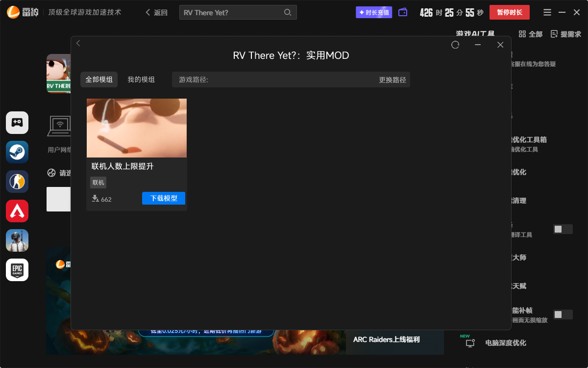This screenshot has width=588, height=368.
Task: Open the 联机人数上限提升 mod thumbnail
Action: [x=137, y=128]
